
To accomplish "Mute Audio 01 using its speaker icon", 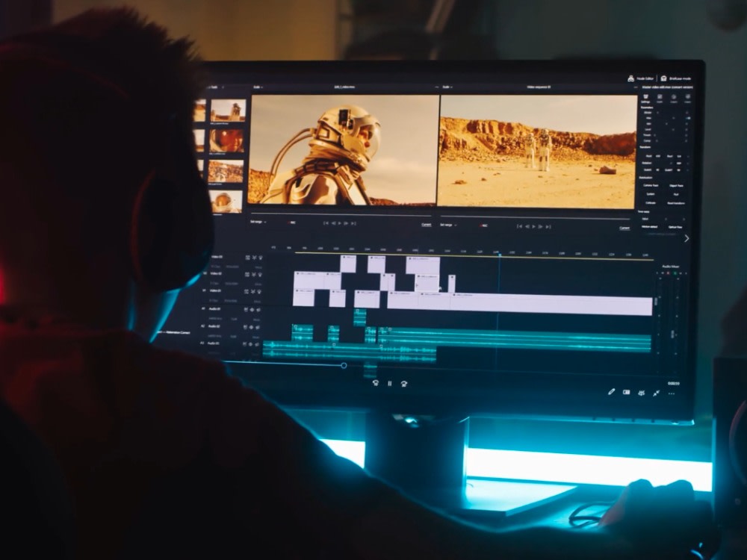I will 258,310.
